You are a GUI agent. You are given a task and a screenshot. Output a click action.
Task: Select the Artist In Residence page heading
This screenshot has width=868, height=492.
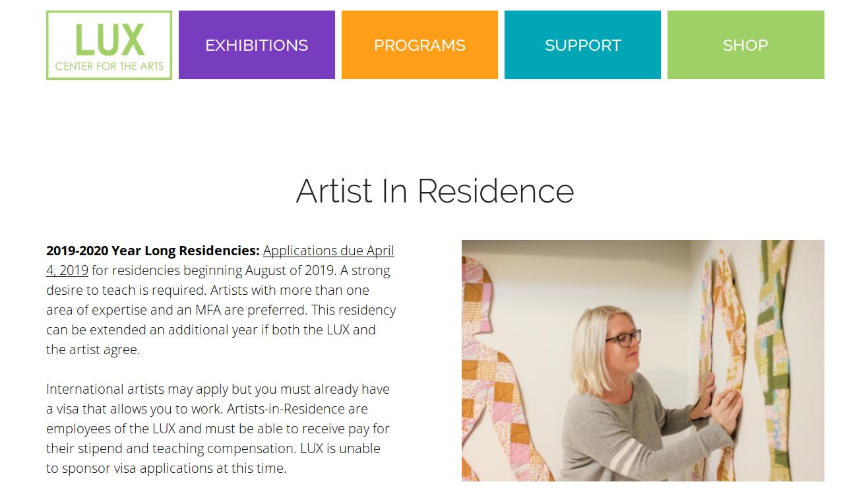[x=435, y=192]
